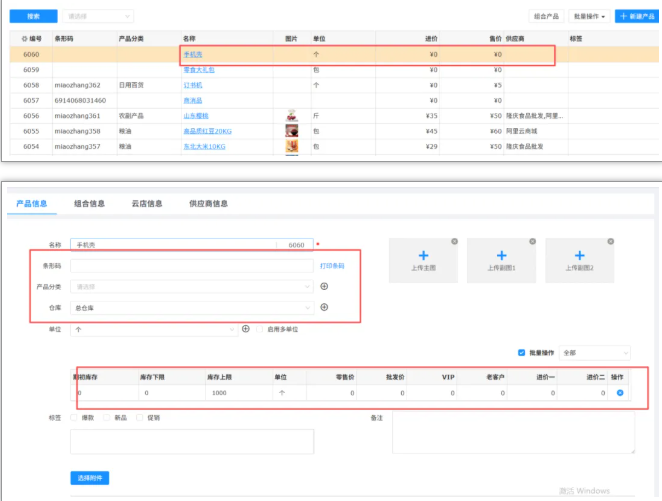
Task: Click the 新建产品 button
Action: point(636,17)
